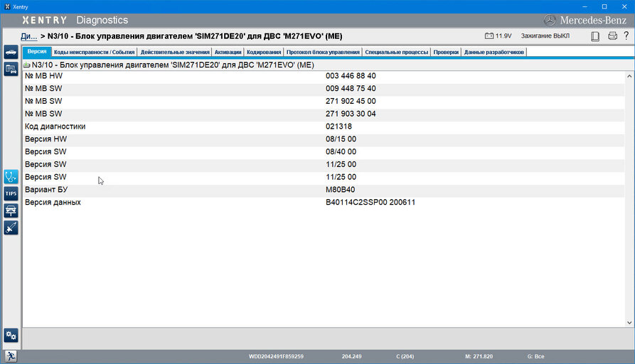635x364 pixels.
Task: Select variant value M80B40
Action: coord(340,190)
